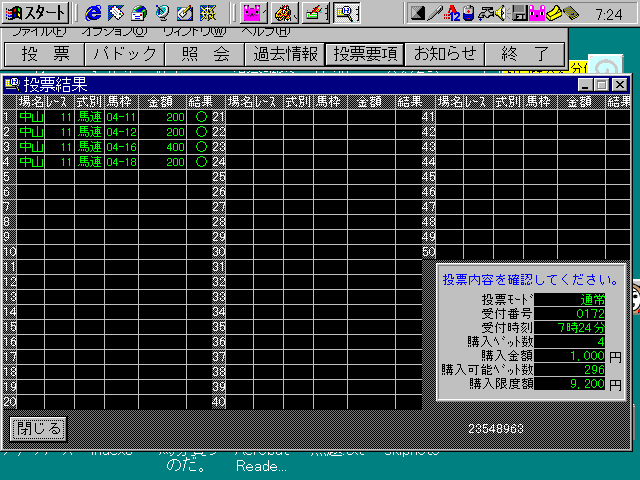Screen dimensions: 640x480
Task: Click the スタート (Start) button
Action: coord(37,13)
